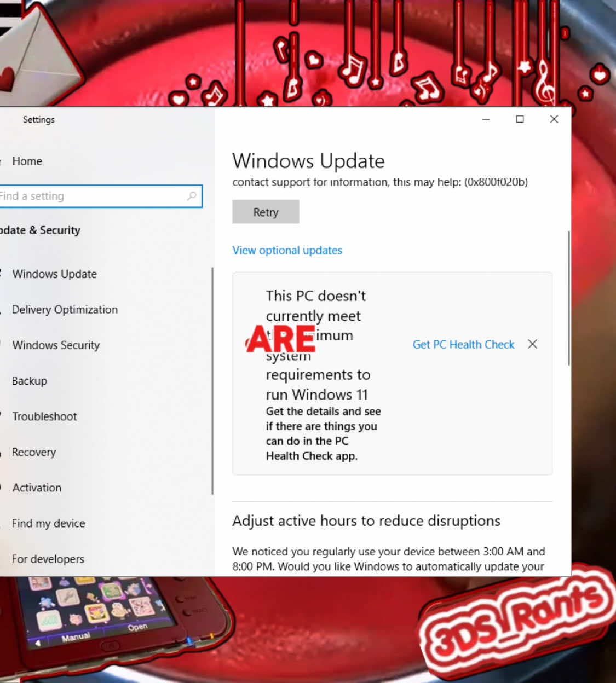The image size is (616, 683).
Task: Minimize the Settings window
Action: 486,119
